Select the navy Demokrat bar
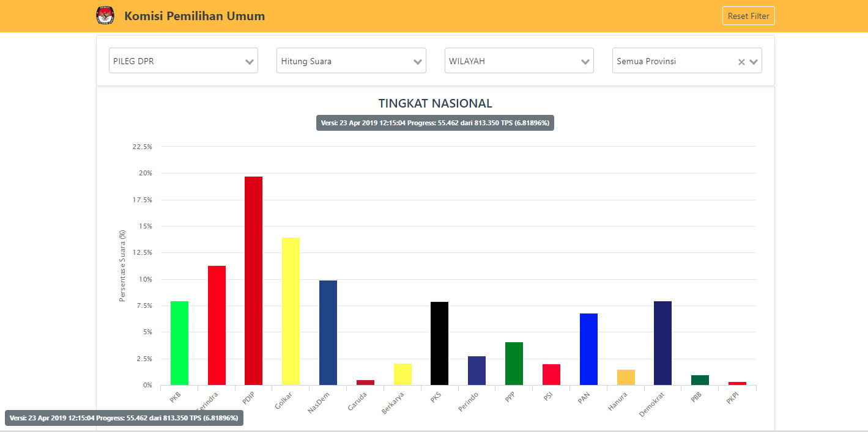 click(x=662, y=343)
